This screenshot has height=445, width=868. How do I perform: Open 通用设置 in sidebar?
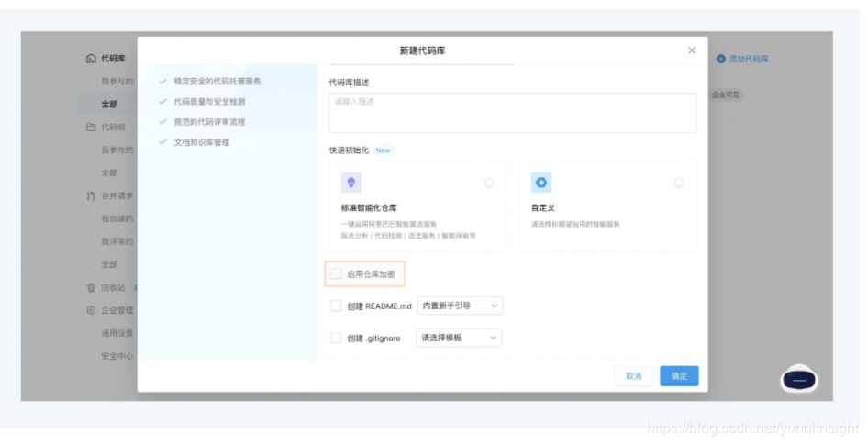(117, 333)
